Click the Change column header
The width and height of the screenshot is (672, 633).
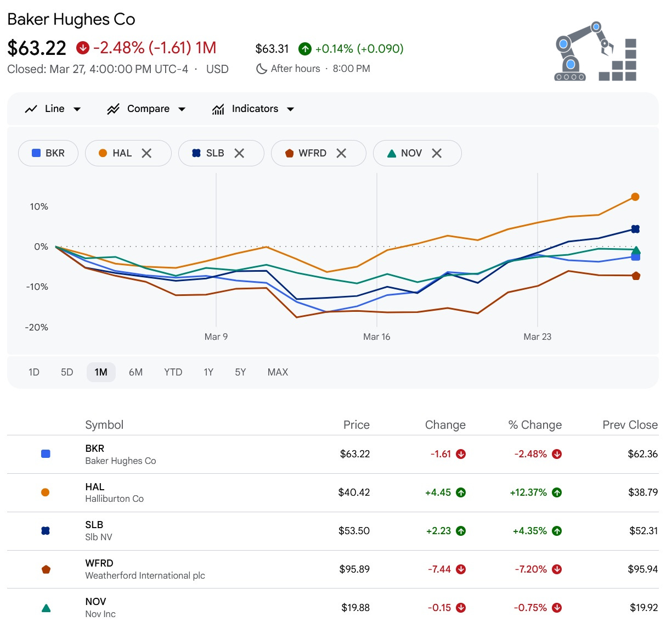pos(445,425)
